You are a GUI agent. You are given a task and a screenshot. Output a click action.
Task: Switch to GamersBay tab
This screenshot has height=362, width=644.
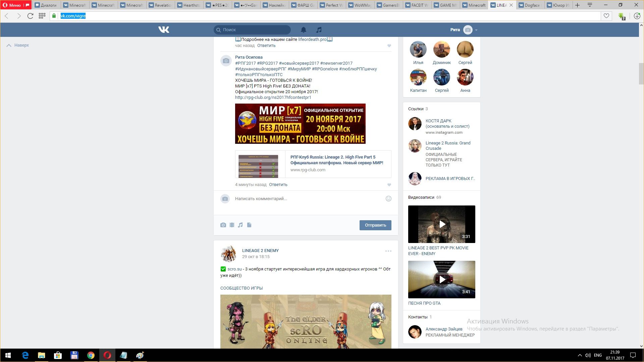tap(389, 5)
